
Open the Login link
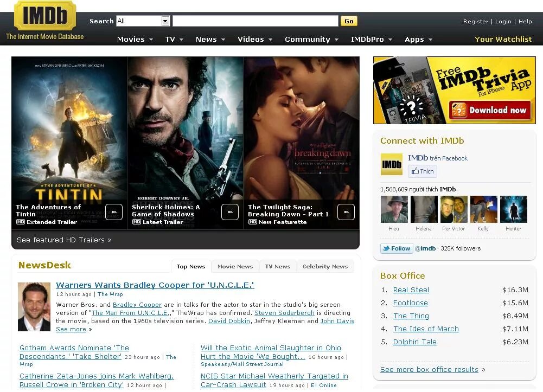coord(503,22)
